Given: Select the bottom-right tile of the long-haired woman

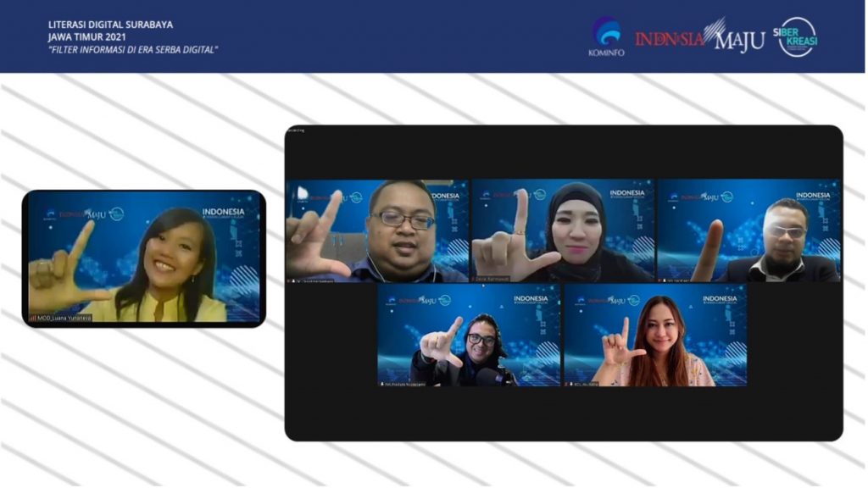Looking at the screenshot, I should click(655, 335).
